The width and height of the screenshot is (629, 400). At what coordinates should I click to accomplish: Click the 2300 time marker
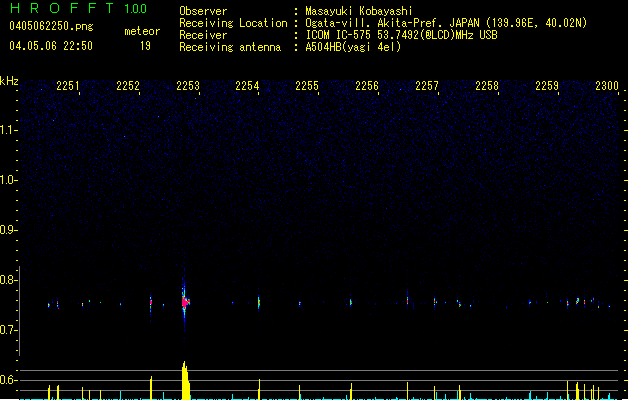click(x=607, y=87)
